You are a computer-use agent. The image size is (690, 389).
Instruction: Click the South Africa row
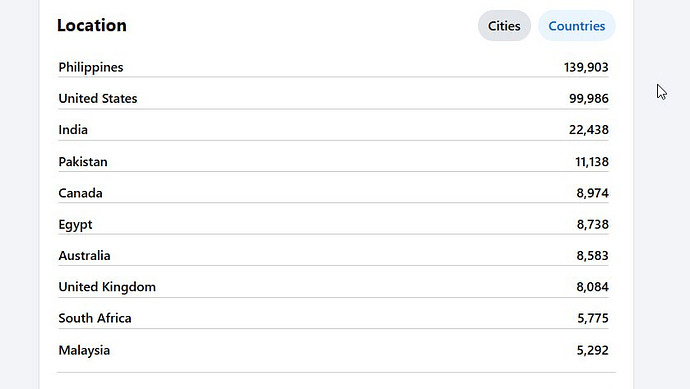[333, 318]
